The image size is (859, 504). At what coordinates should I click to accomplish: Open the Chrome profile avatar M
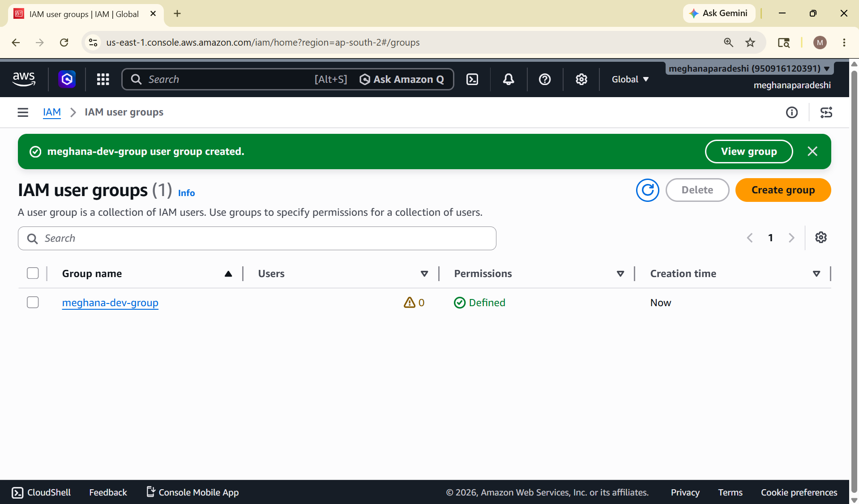820,43
